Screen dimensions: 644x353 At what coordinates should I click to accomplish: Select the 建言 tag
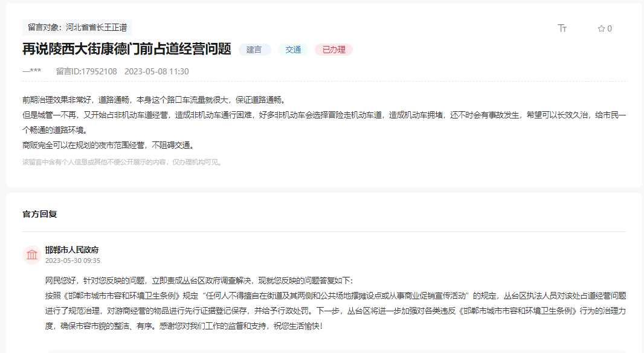click(254, 50)
